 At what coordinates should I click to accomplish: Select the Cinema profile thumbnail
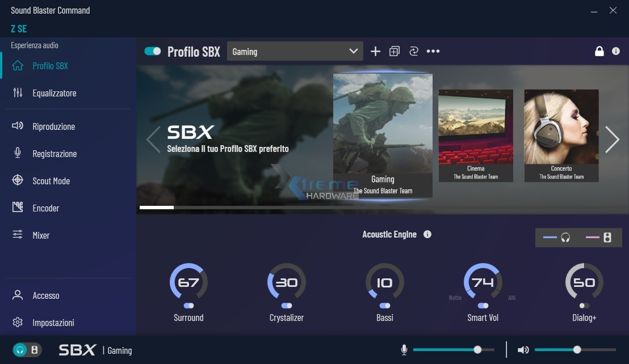[x=476, y=136]
